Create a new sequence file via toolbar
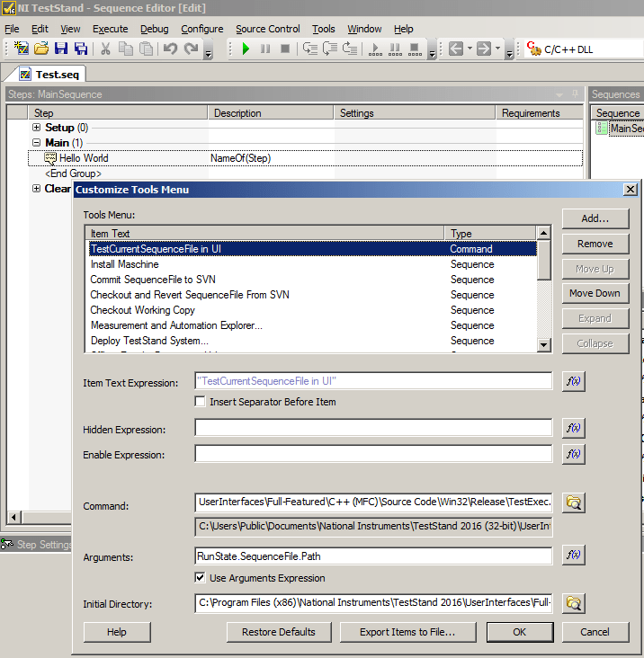 tap(21, 49)
